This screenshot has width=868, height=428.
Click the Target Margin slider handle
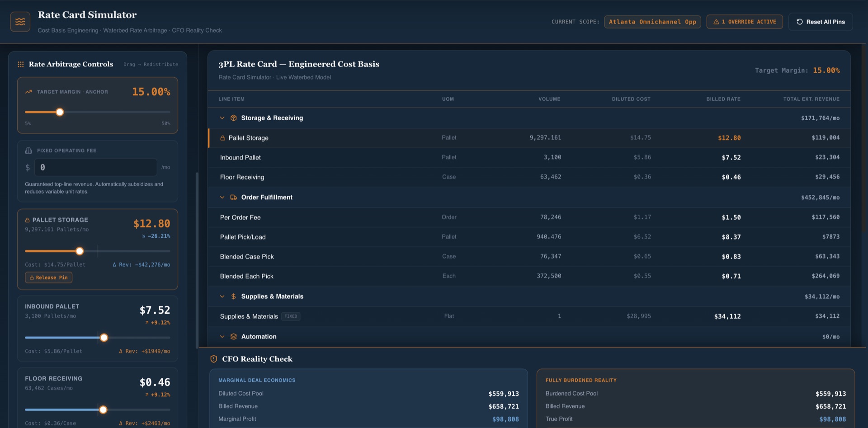60,112
